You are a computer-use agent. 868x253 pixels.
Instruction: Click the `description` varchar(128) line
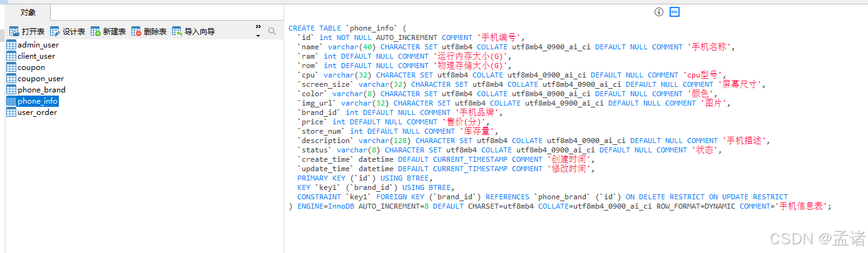[534, 141]
